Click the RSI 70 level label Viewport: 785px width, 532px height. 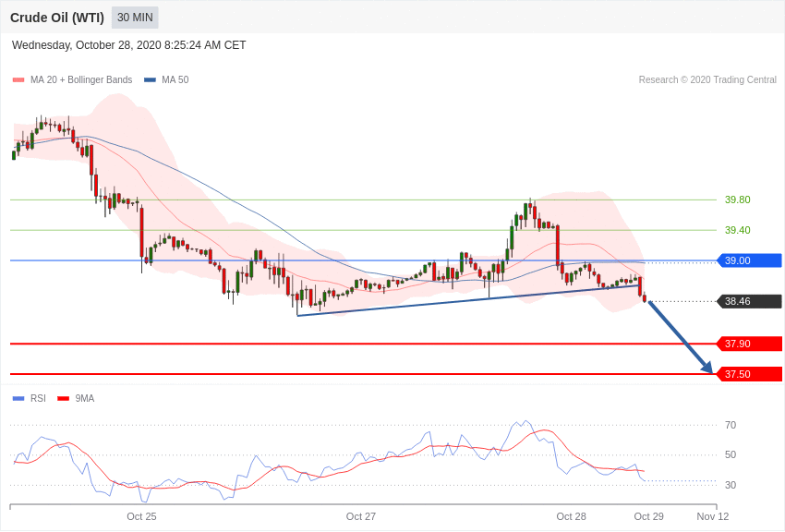click(x=731, y=425)
